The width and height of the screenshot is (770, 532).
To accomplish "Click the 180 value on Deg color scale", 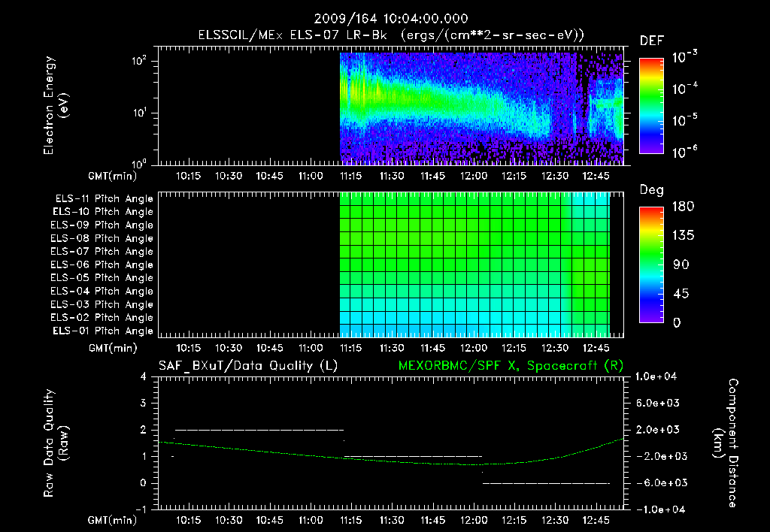I will (683, 207).
